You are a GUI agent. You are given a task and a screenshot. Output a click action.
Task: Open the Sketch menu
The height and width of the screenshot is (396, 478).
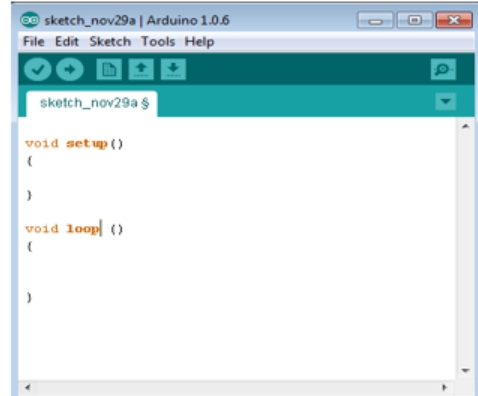coord(110,42)
